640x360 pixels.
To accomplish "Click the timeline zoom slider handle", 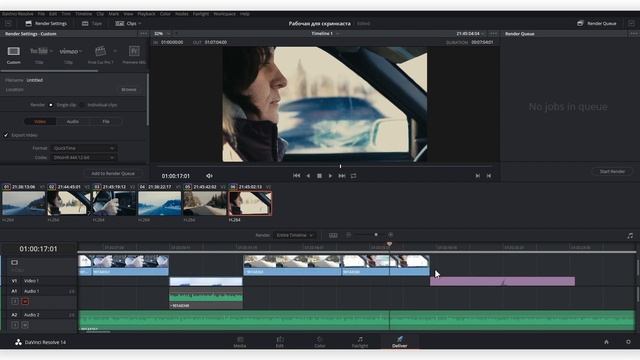I will 376,235.
